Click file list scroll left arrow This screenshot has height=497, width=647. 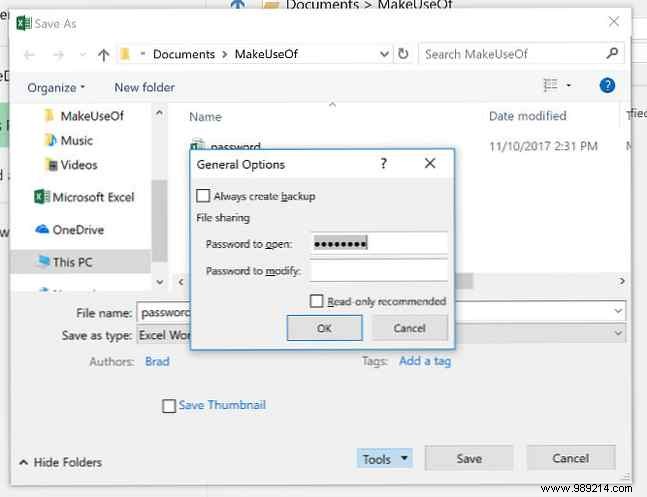[181, 282]
